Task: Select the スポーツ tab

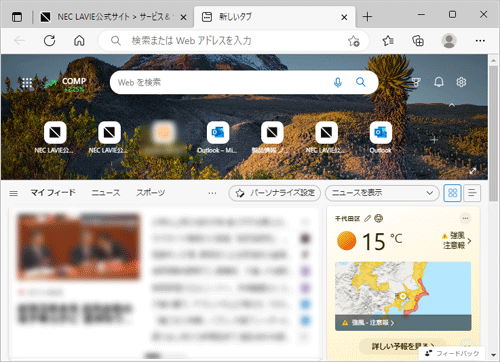Action: point(150,193)
